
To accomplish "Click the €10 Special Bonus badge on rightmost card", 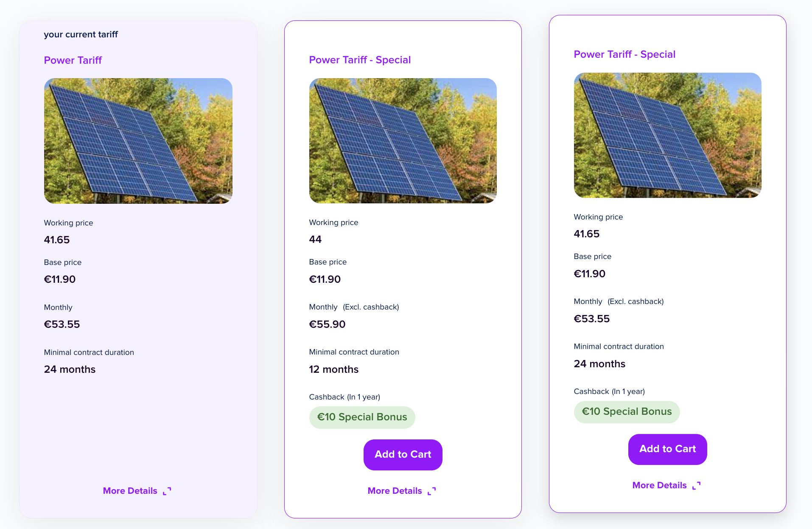I will (627, 411).
